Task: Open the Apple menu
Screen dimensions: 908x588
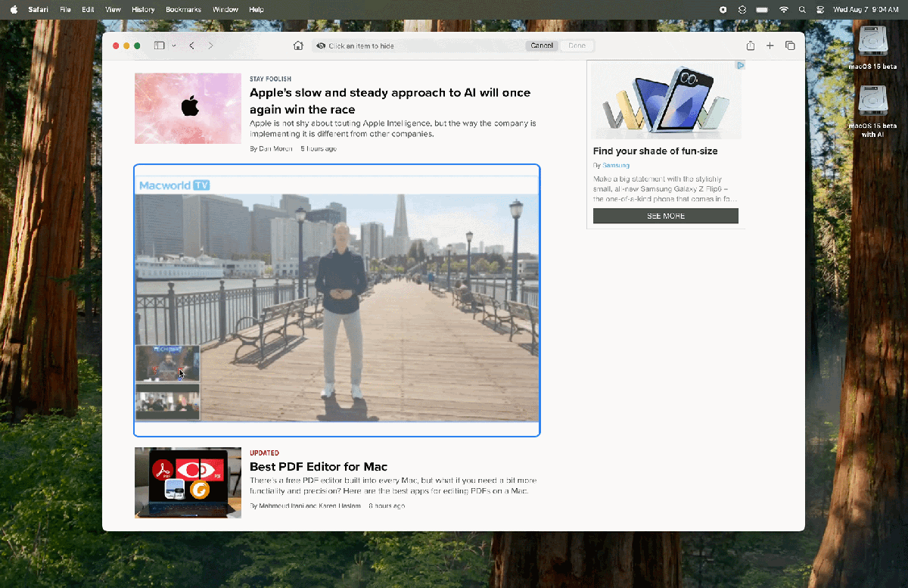Action: (14, 9)
